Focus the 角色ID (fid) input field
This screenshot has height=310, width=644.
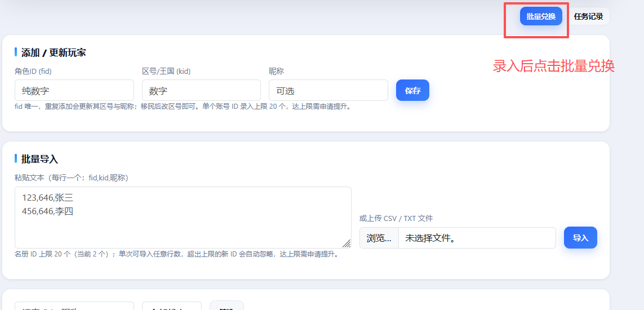(74, 90)
